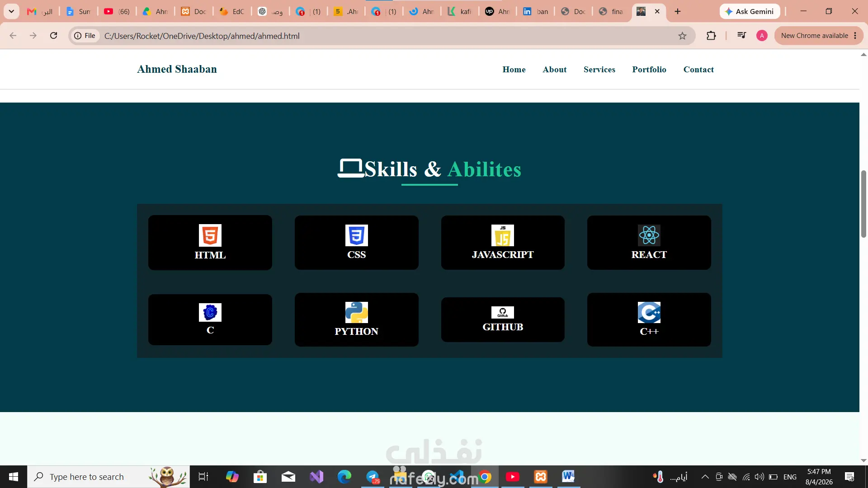Go back to the previous page
868x488 pixels.
click(x=13, y=36)
